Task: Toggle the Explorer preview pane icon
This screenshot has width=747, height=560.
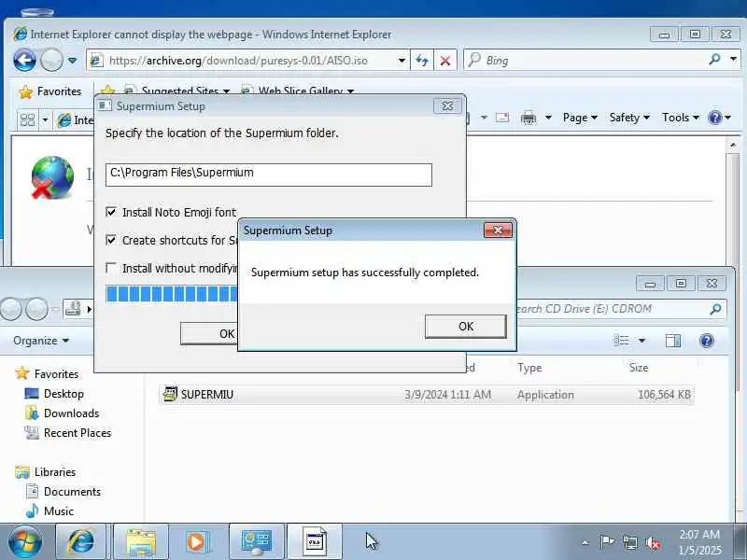Action: click(x=673, y=341)
